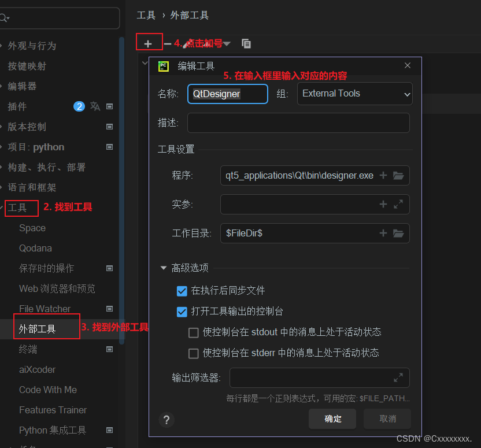Screen dimensions: 481x448
Task: Click the project icon beside 终端
Action: click(x=109, y=349)
